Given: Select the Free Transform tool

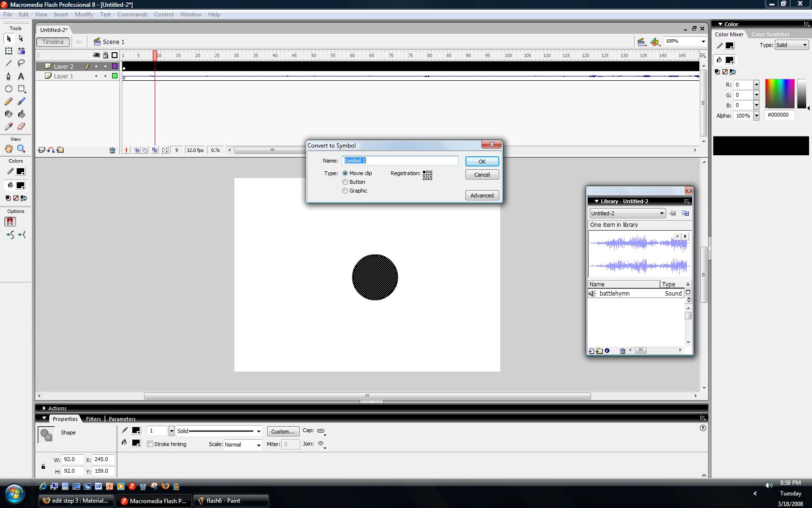Looking at the screenshot, I should [x=8, y=51].
